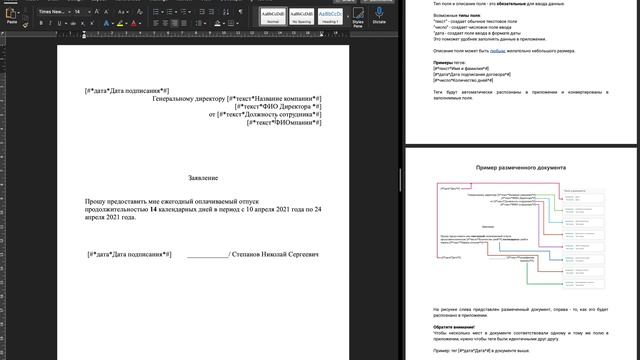Screen dimensions: 640x360
Task: Click the 'Заявление' heading in the document
Action: [x=203, y=178]
